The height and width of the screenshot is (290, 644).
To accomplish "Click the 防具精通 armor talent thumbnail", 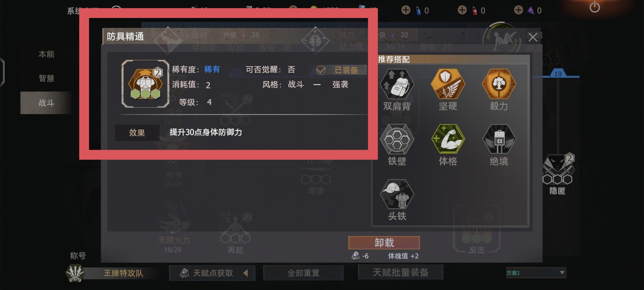I will coord(145,84).
